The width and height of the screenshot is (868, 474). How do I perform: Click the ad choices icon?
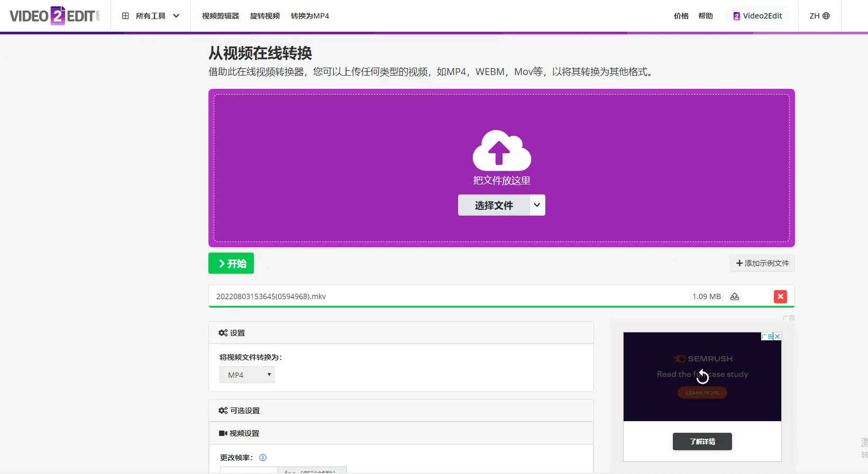pyautogui.click(x=768, y=336)
